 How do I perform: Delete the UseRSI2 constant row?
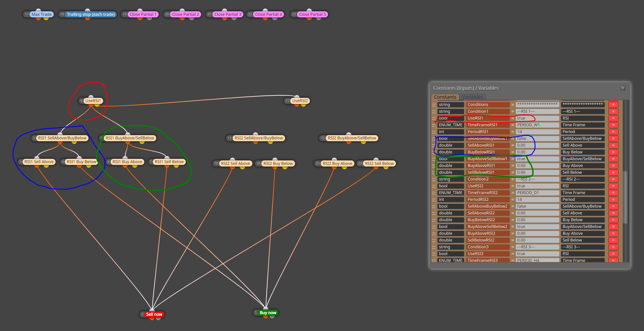tap(613, 186)
